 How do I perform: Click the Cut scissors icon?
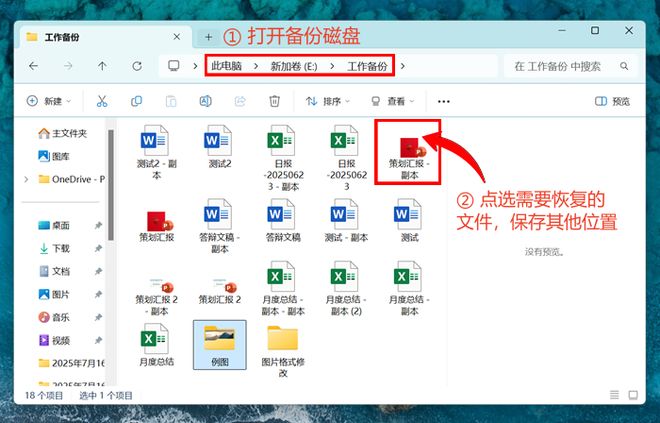[x=102, y=101]
